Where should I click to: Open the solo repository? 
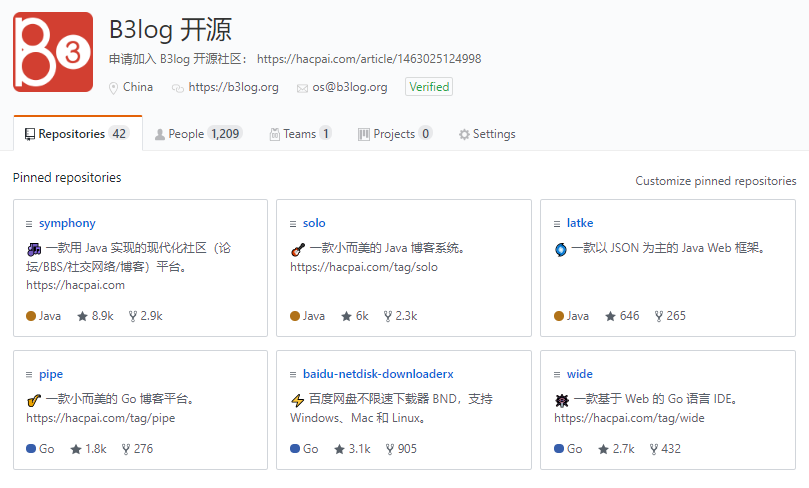314,223
